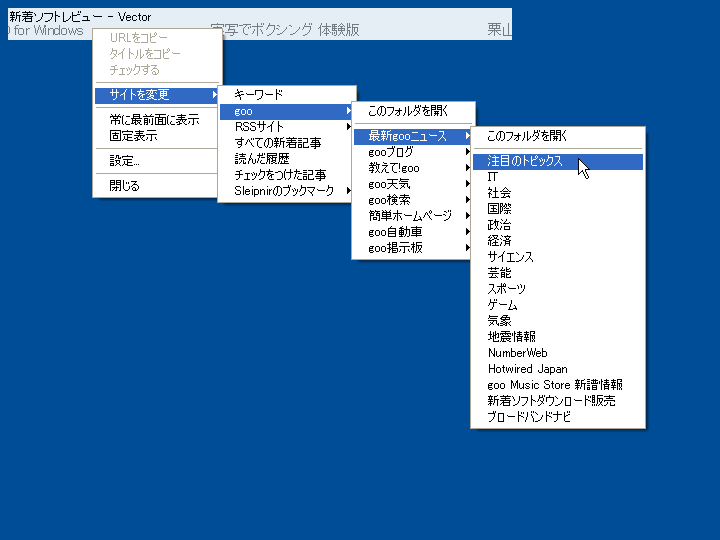Open folder from the goo submenu top item

pyautogui.click(x=413, y=111)
